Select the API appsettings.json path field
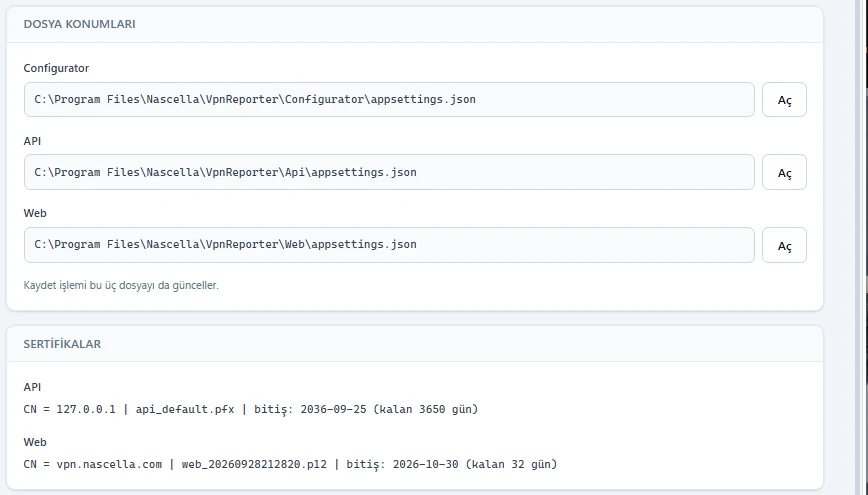The width and height of the screenshot is (868, 495). [x=389, y=172]
